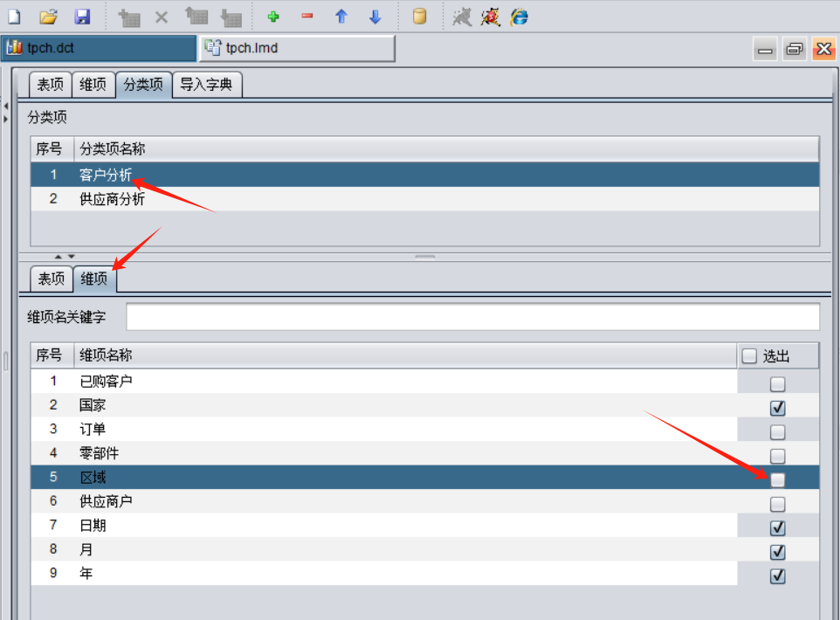
Task: Restore the inner document window
Action: 795,49
